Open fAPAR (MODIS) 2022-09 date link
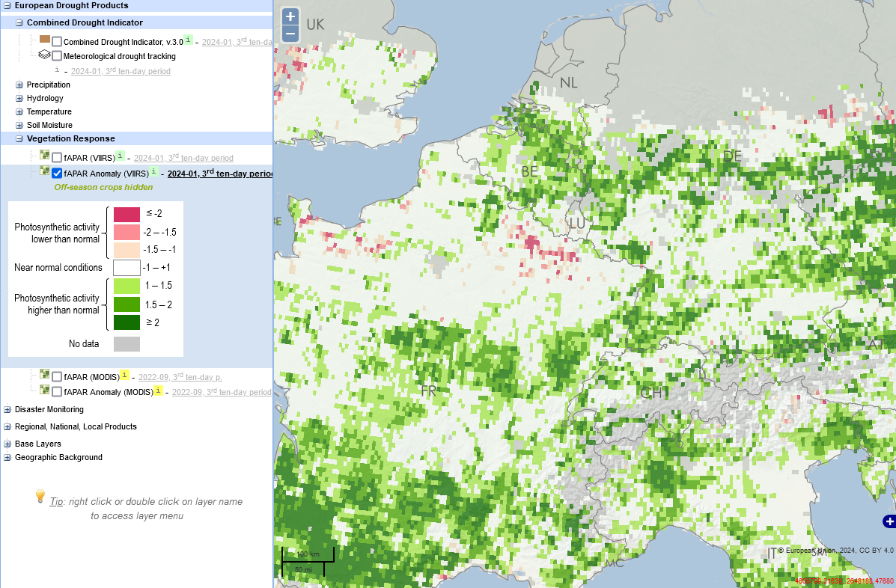The height and width of the screenshot is (588, 896). click(x=180, y=377)
